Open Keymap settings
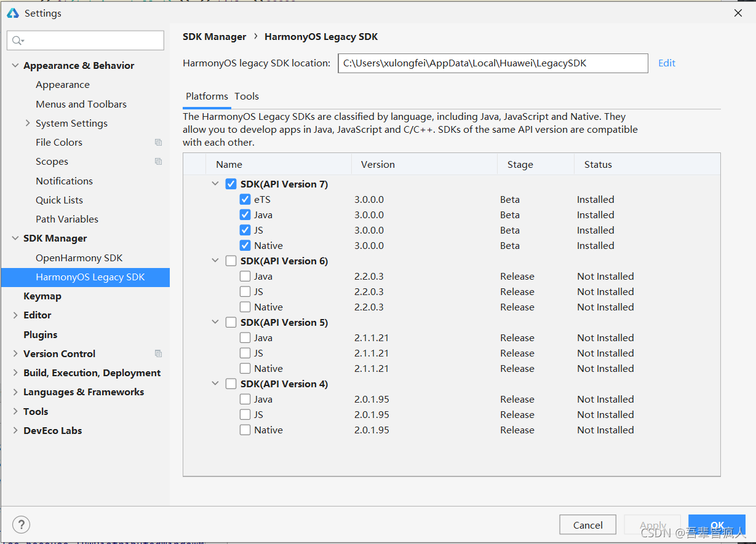 point(42,296)
